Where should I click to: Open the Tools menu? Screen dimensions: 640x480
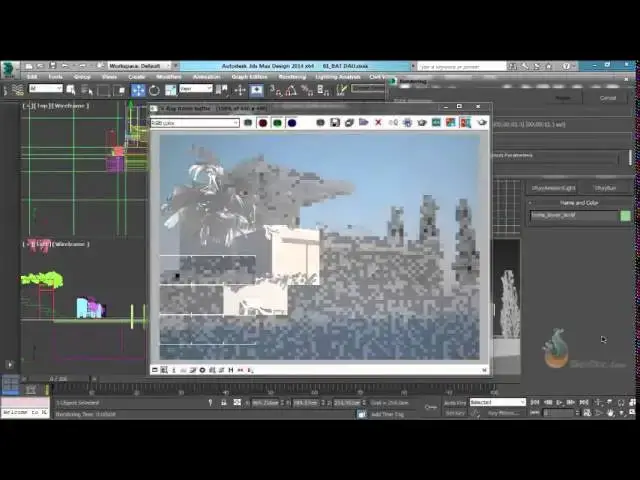click(56, 77)
